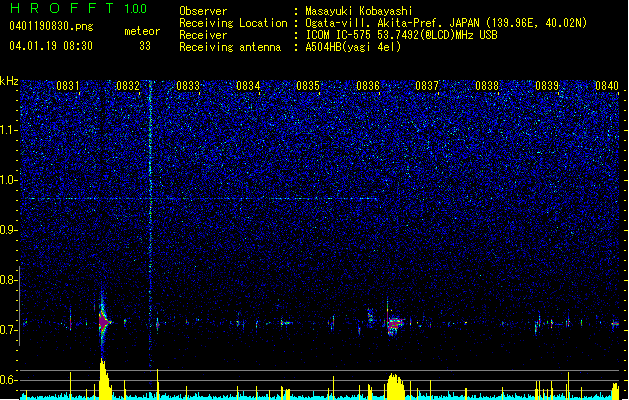Click the 0.7 kHz axis label
629x400 pixels.
point(9,330)
